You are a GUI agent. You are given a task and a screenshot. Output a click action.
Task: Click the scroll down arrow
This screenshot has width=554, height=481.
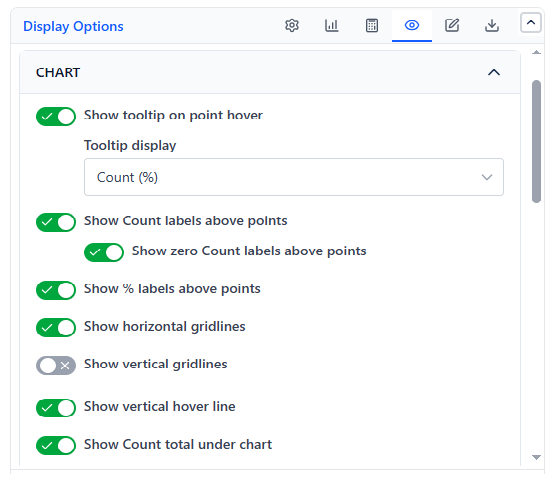pyautogui.click(x=536, y=457)
